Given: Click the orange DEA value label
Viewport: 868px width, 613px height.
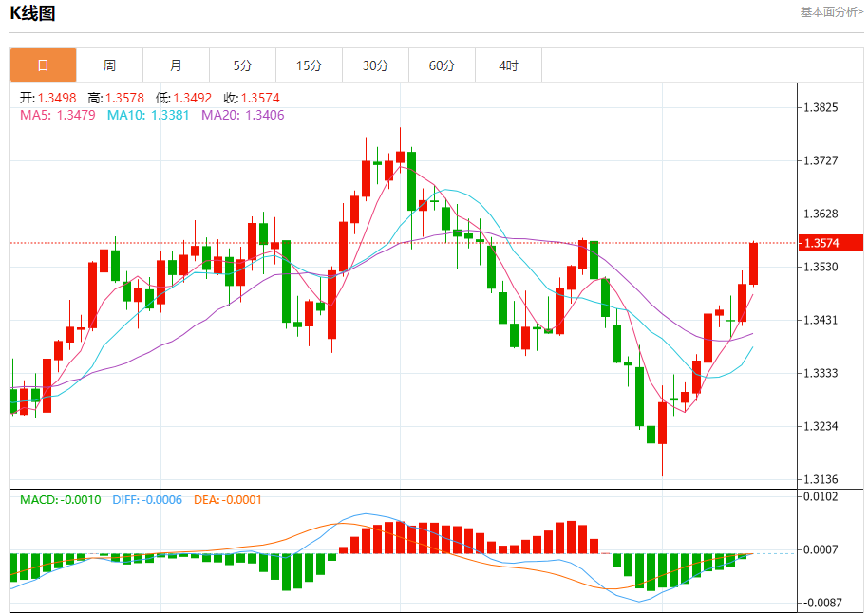Looking at the screenshot, I should coord(228,499).
